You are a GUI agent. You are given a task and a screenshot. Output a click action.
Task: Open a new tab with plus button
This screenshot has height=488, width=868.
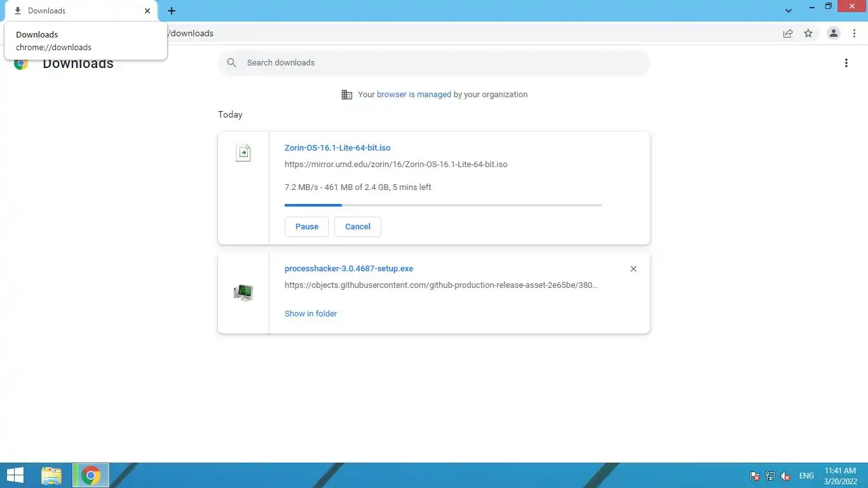[x=172, y=11]
